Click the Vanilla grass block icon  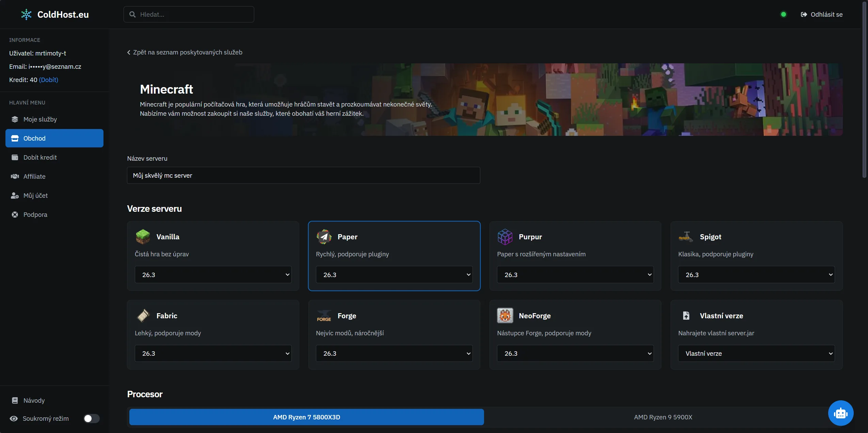click(x=143, y=237)
